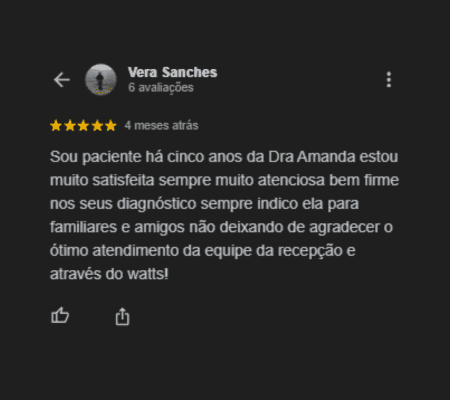Click the middle third rating star
The height and width of the screenshot is (400, 450).
(x=83, y=126)
